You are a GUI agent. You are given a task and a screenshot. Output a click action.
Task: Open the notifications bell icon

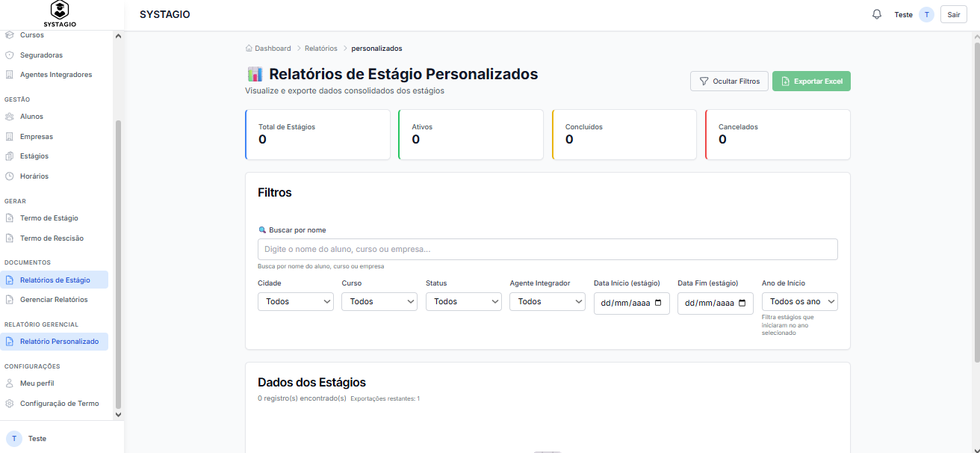(x=877, y=14)
